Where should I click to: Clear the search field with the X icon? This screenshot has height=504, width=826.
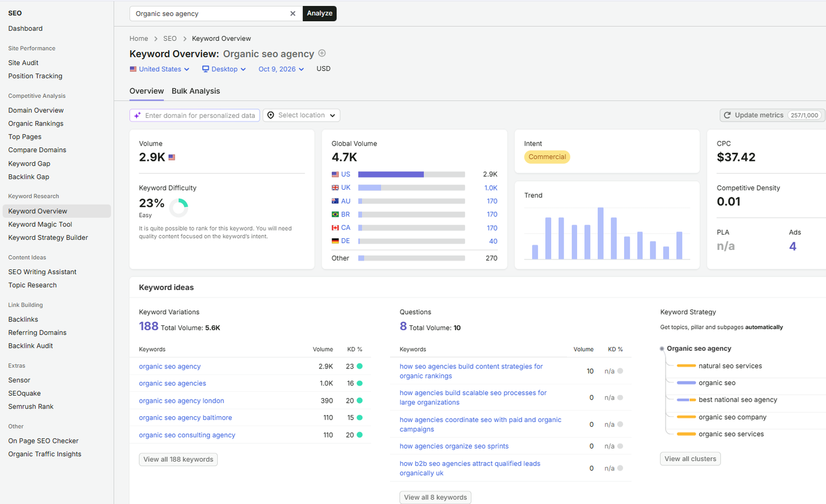(293, 14)
